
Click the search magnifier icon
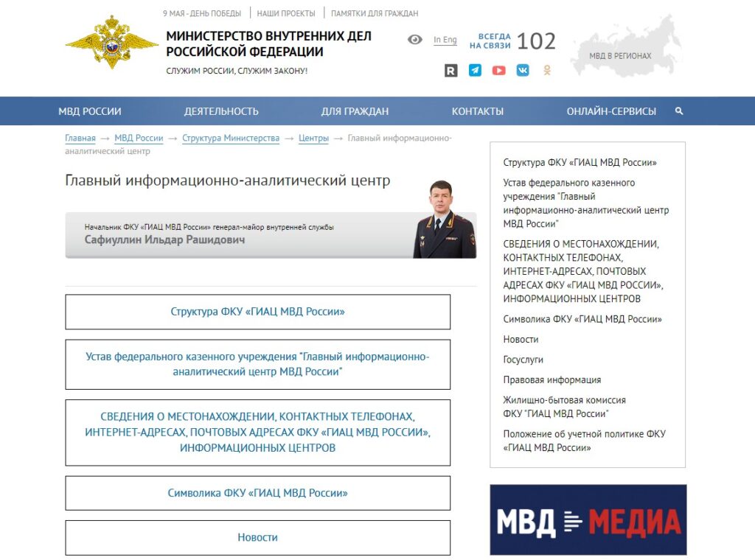pyautogui.click(x=679, y=111)
